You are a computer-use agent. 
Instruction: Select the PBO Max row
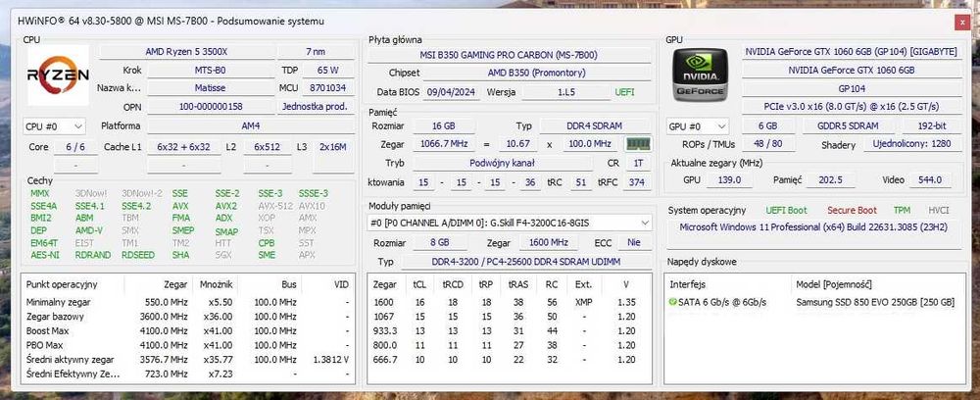click(x=187, y=346)
